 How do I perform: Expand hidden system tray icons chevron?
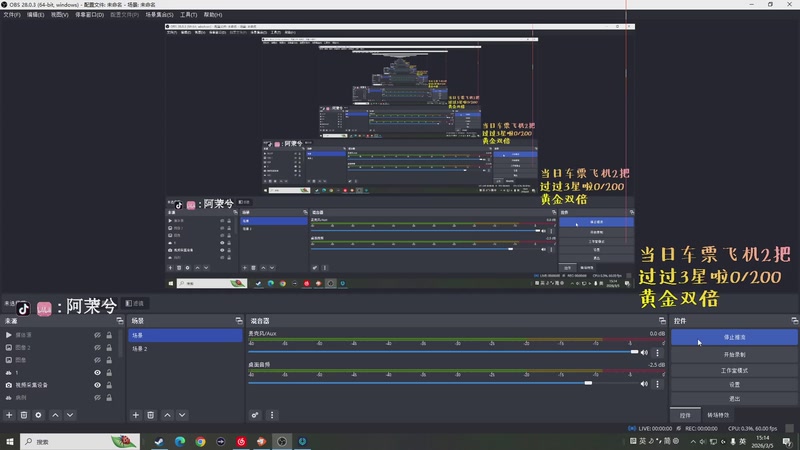693,441
